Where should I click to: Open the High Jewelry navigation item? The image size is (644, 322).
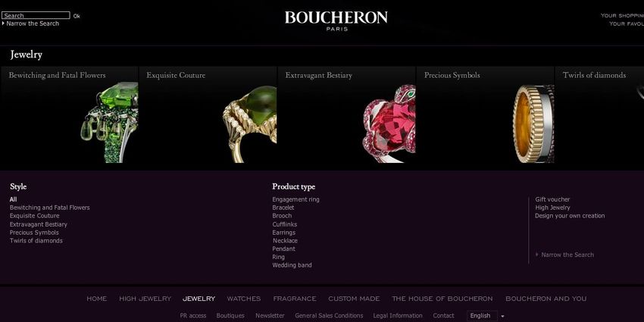coord(145,299)
